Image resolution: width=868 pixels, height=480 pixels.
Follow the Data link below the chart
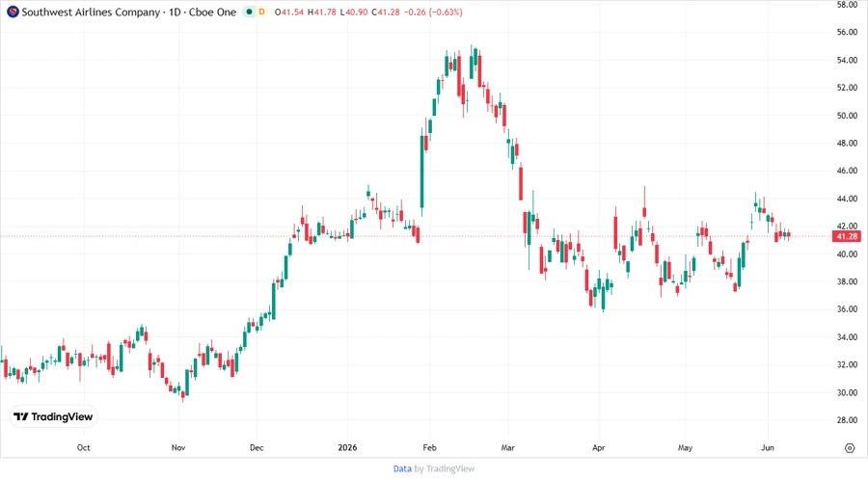(x=402, y=468)
